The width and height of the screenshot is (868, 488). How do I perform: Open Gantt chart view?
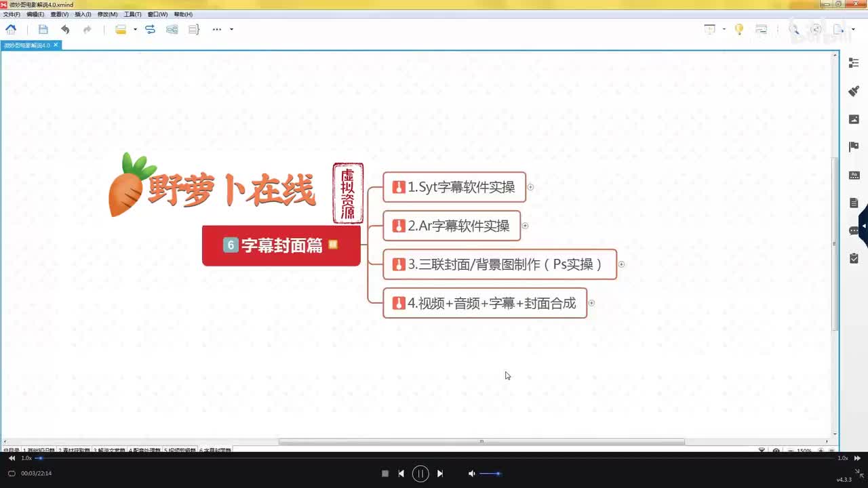click(762, 29)
